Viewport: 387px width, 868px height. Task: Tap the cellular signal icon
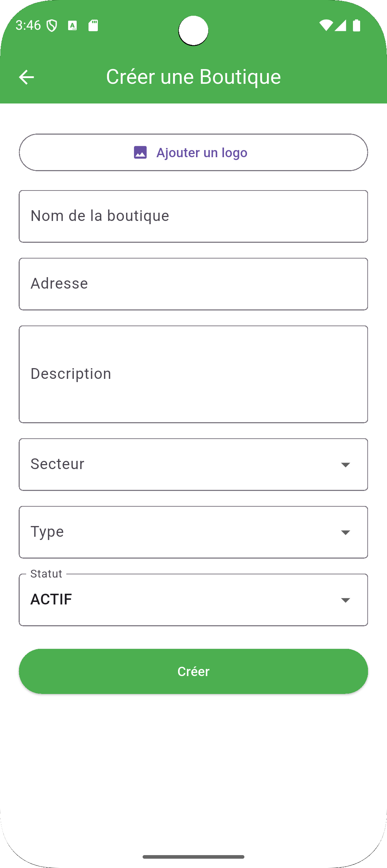(340, 25)
